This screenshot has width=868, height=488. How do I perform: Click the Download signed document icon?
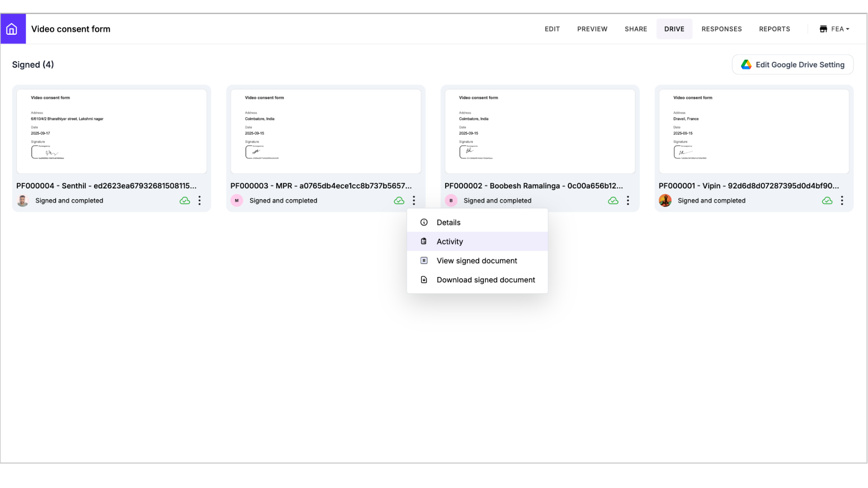tap(424, 280)
